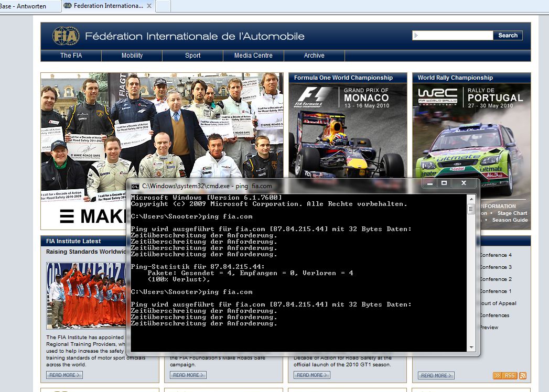
Task: Open the Conferences link
Action: pos(494,315)
